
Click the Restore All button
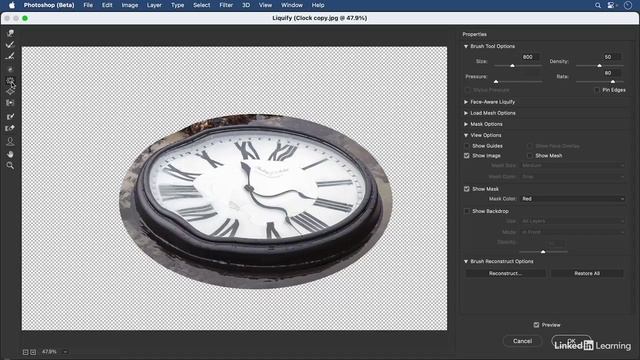pyautogui.click(x=587, y=273)
